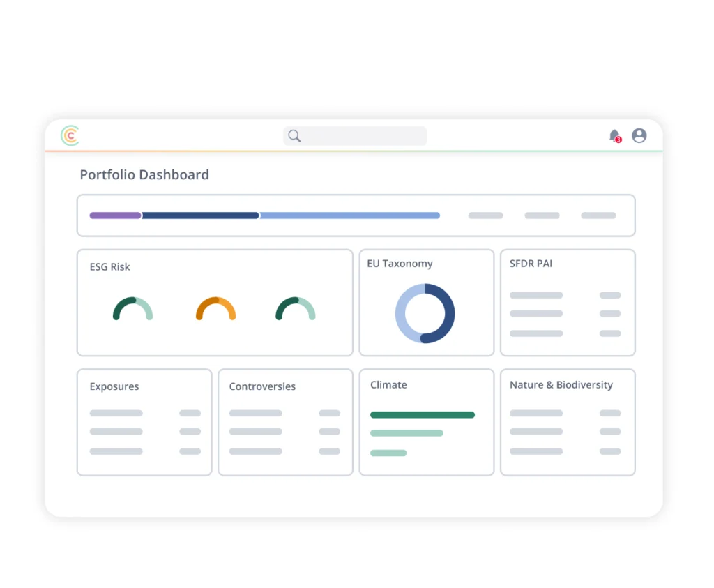Viewport: 714px width, 588px height.
Task: Select the purple segment of portfolio bar
Action: [x=115, y=216]
